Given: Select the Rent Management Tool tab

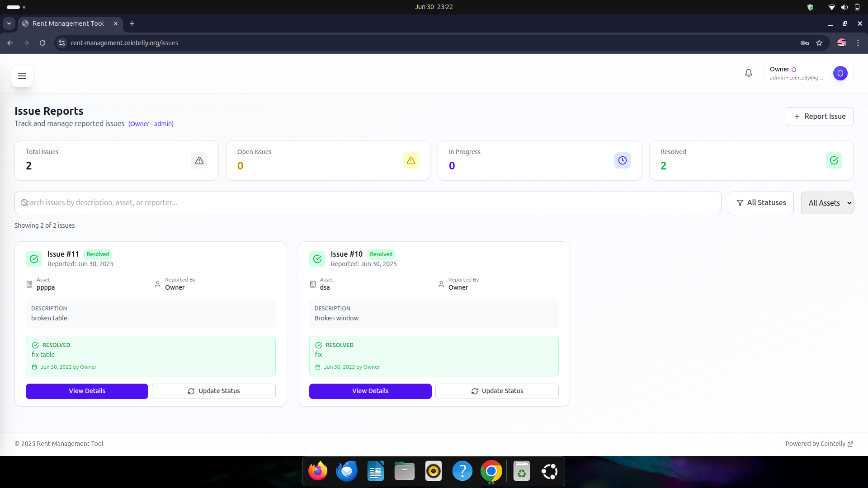Looking at the screenshot, I should tap(68, 23).
